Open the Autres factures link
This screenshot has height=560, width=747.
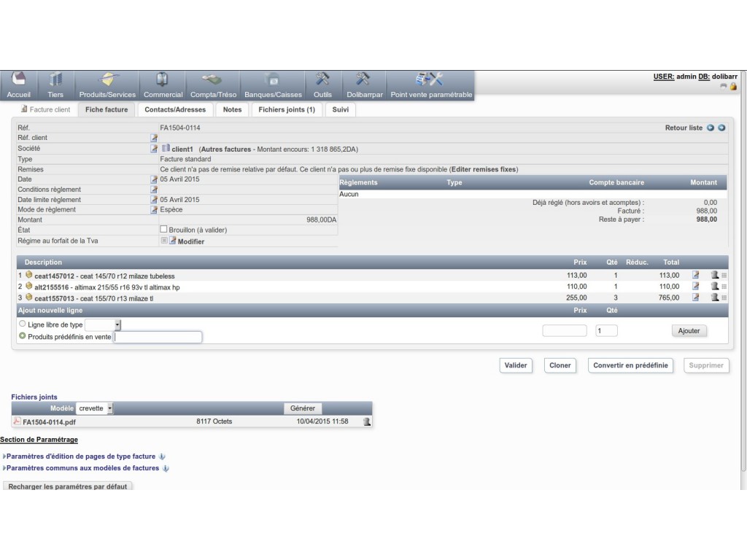pyautogui.click(x=226, y=149)
